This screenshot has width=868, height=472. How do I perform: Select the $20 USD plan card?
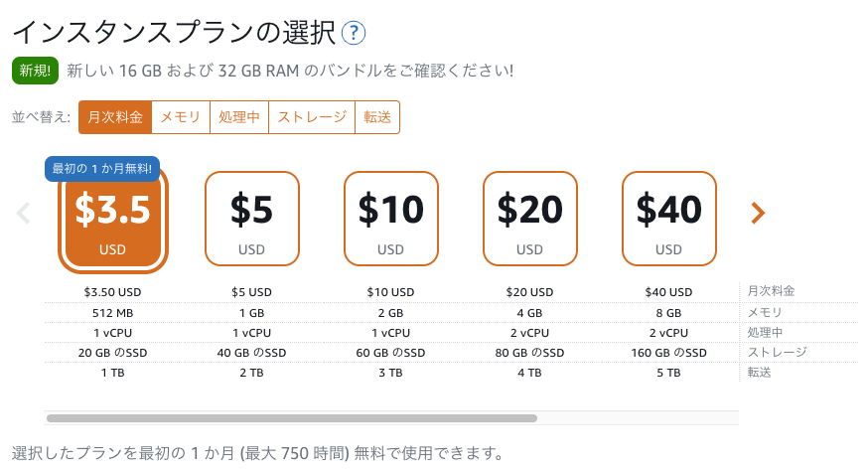pos(529,219)
